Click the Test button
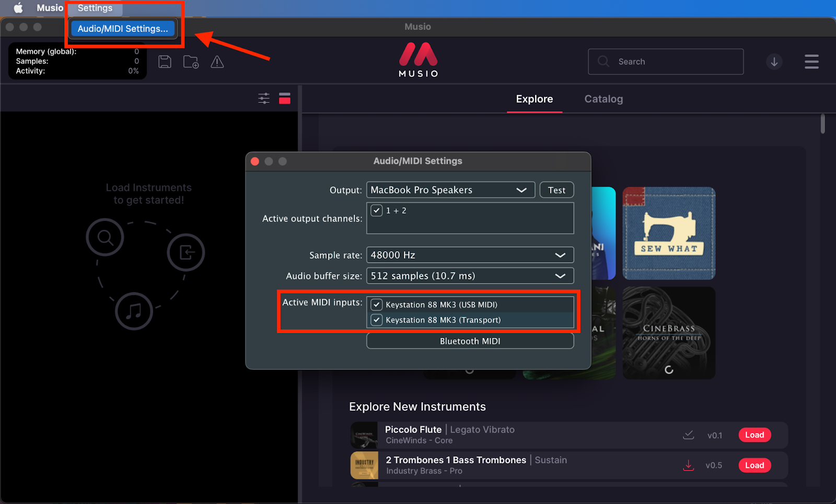 (556, 190)
